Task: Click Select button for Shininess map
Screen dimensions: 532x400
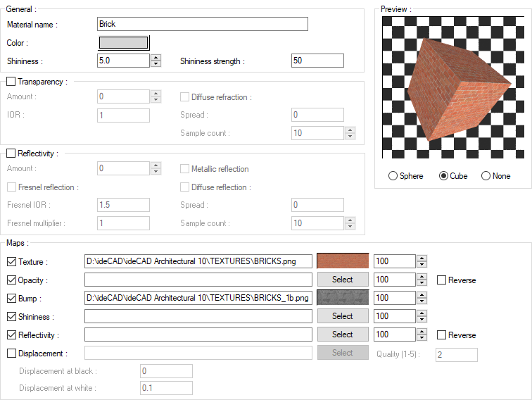Action: tap(343, 316)
